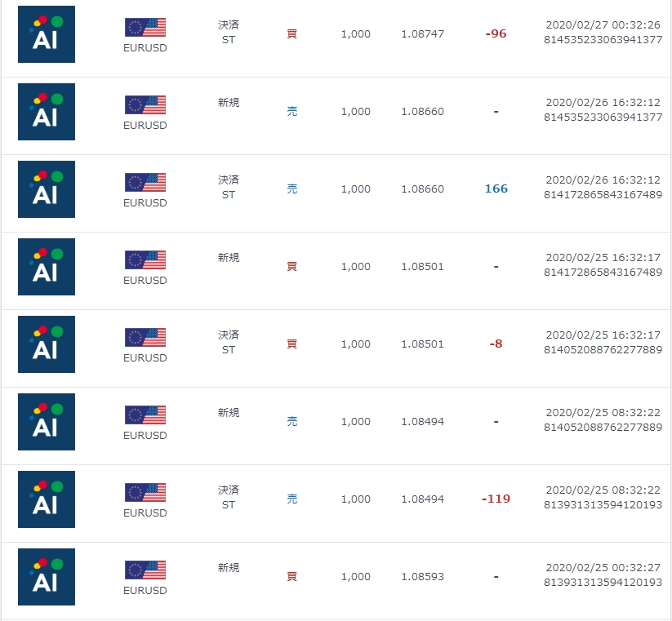Click the EURUSD flag icon in the 1.08747 row
672x621 pixels.
click(x=145, y=28)
